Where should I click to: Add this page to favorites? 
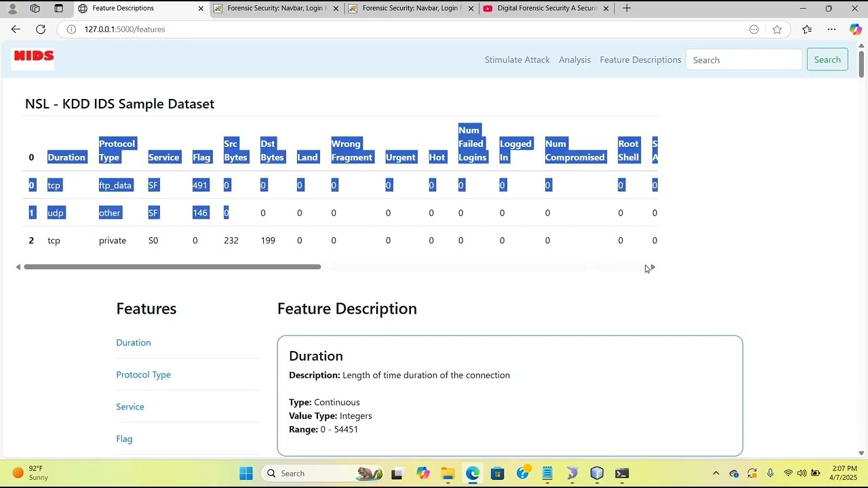(x=777, y=29)
